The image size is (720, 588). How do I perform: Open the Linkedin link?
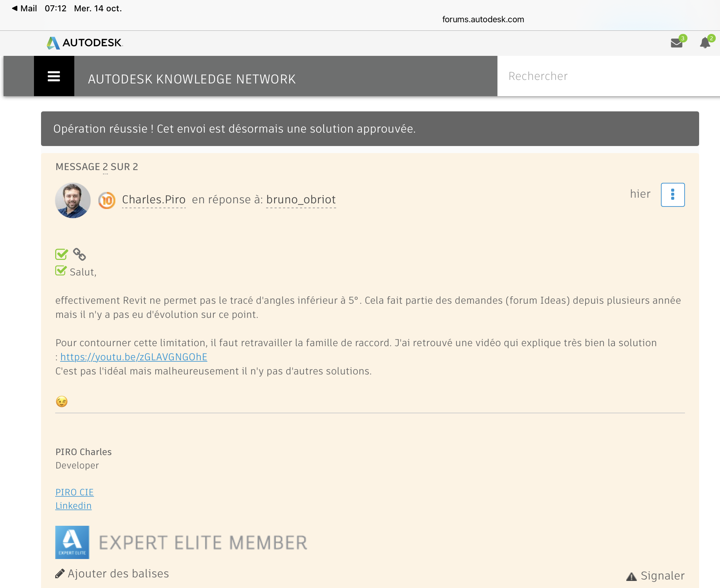(x=73, y=506)
